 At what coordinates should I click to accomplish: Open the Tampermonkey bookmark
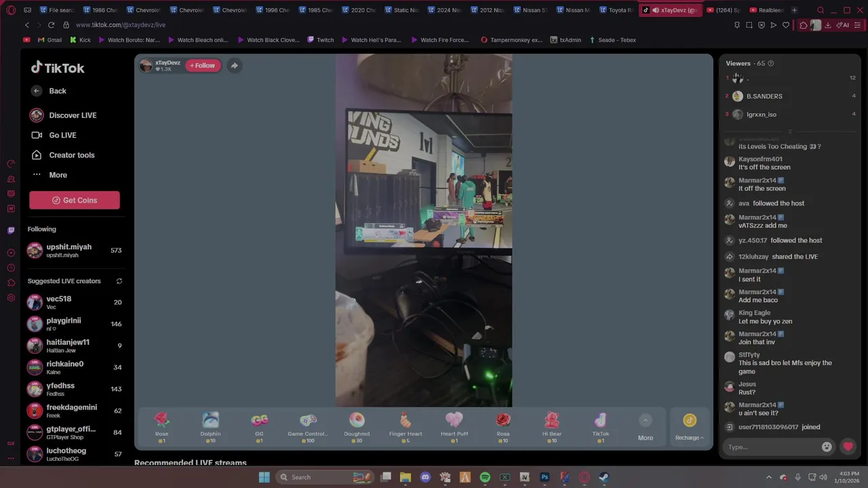coord(511,40)
